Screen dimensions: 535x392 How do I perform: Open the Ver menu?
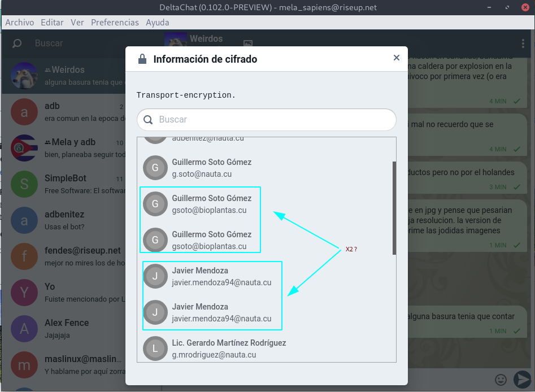[x=77, y=23]
